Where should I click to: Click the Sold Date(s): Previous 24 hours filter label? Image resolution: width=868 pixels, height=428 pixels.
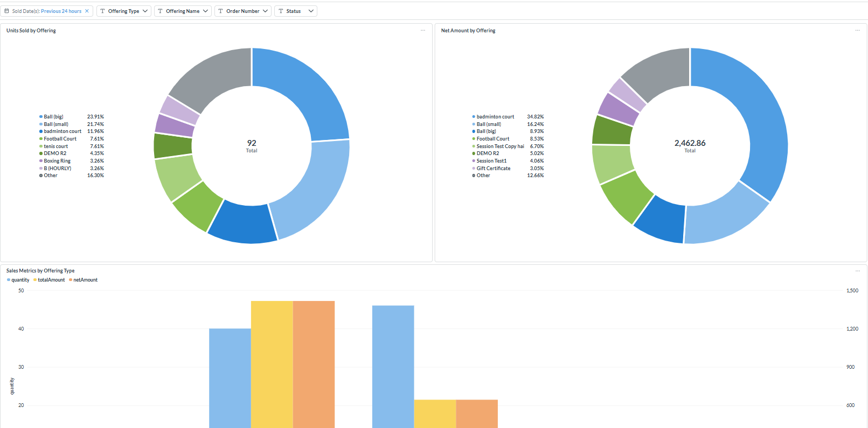(x=47, y=11)
